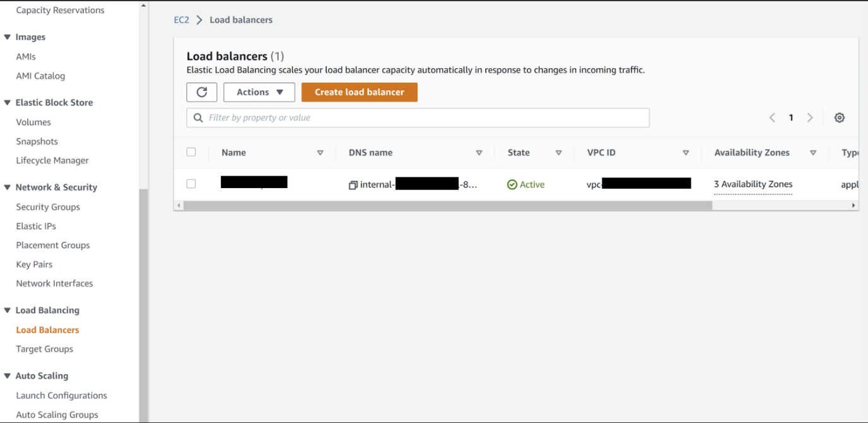868x423 pixels.
Task: Sort by DNS name column arrow icon
Action: coord(479,153)
